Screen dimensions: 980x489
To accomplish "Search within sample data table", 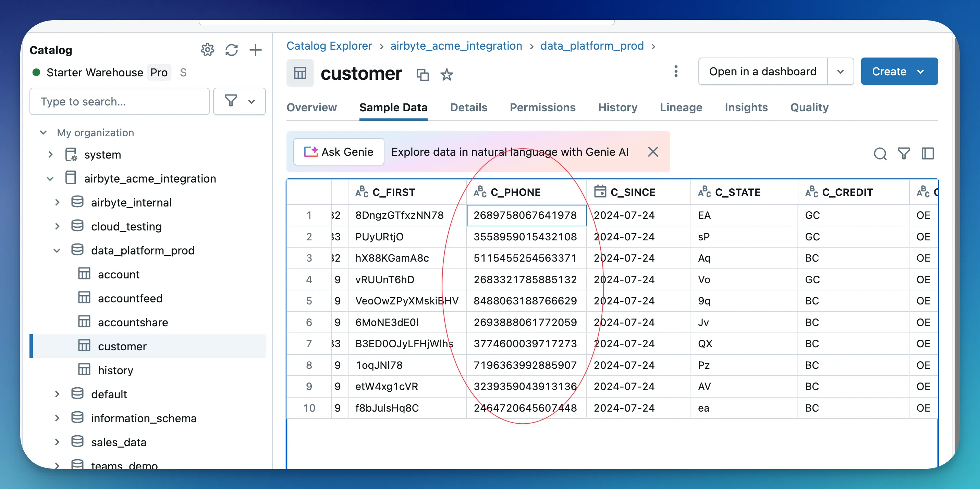I will pos(880,154).
